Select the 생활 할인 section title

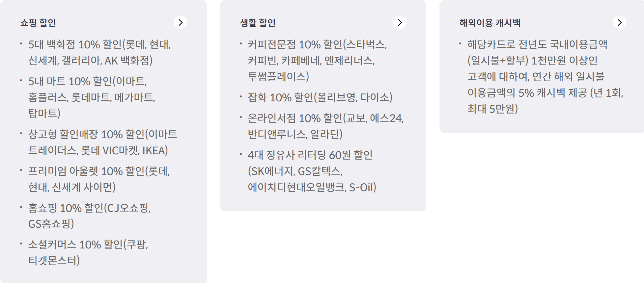coord(257,23)
